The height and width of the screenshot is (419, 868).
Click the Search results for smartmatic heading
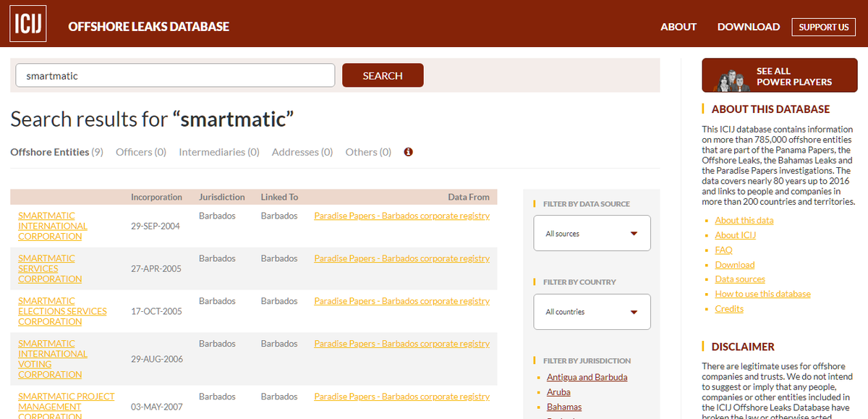153,119
